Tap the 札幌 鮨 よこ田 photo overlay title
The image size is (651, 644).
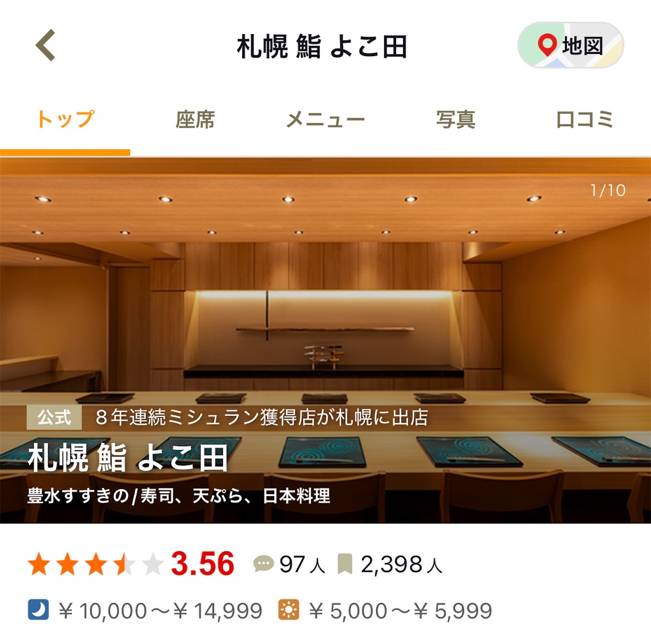128,458
